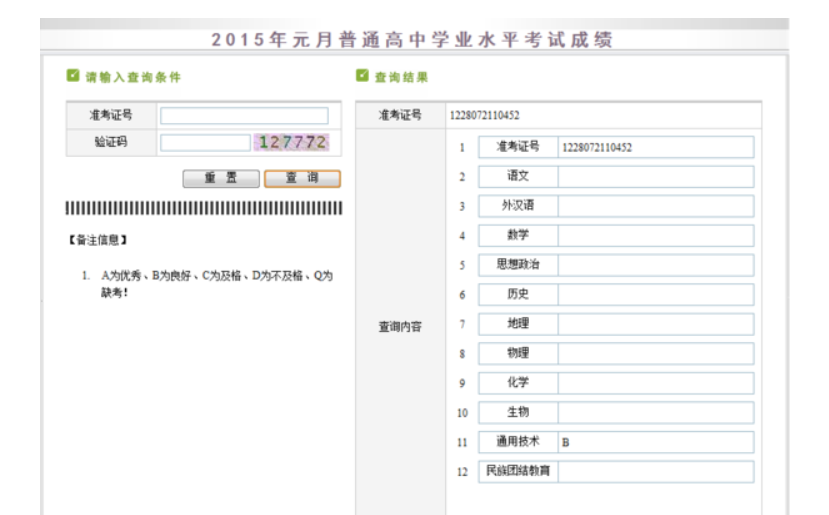Click the 生物 score field
829x515 pixels.
pos(655,412)
